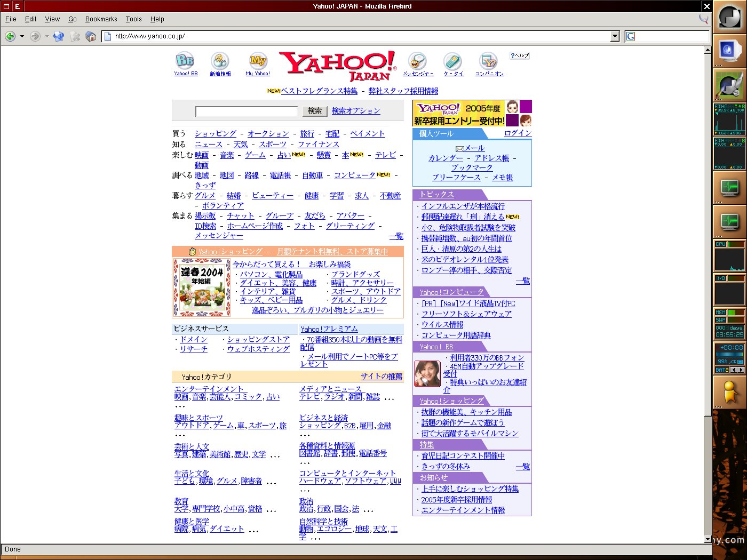This screenshot has width=747, height=560.
Task: Click the 2005年度 新卒採用 banner
Action: 472,114
